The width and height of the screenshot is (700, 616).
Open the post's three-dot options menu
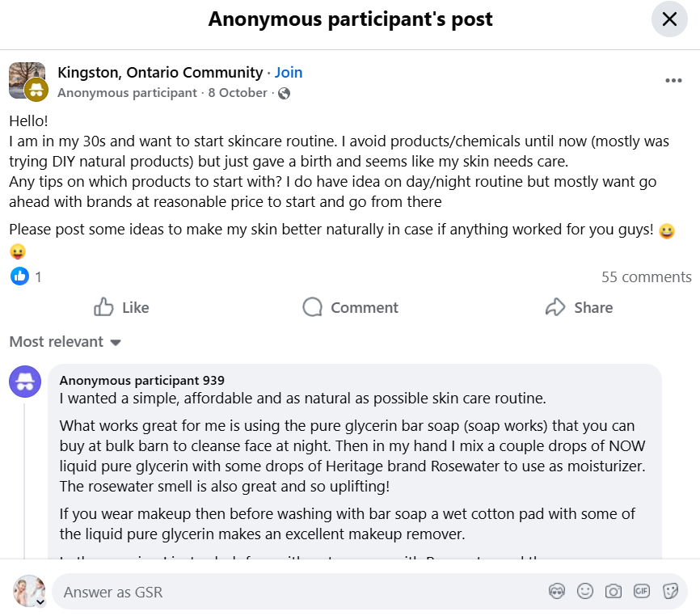(x=673, y=81)
